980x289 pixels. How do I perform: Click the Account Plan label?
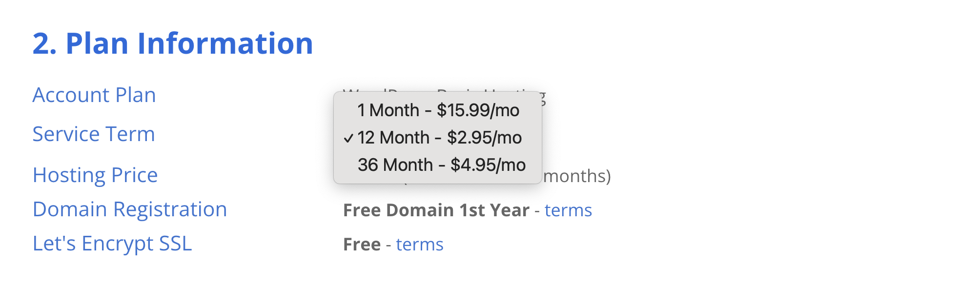[x=94, y=95]
